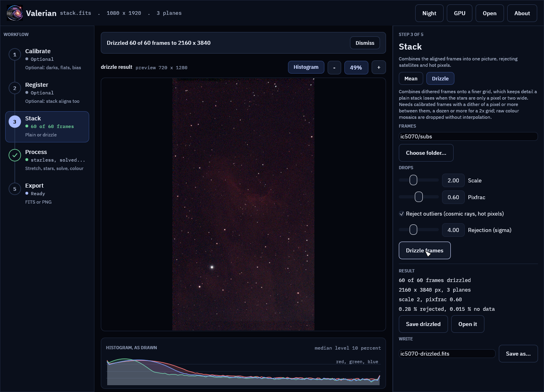This screenshot has width=544, height=392.
Task: Click Save as... button
Action: click(518, 354)
